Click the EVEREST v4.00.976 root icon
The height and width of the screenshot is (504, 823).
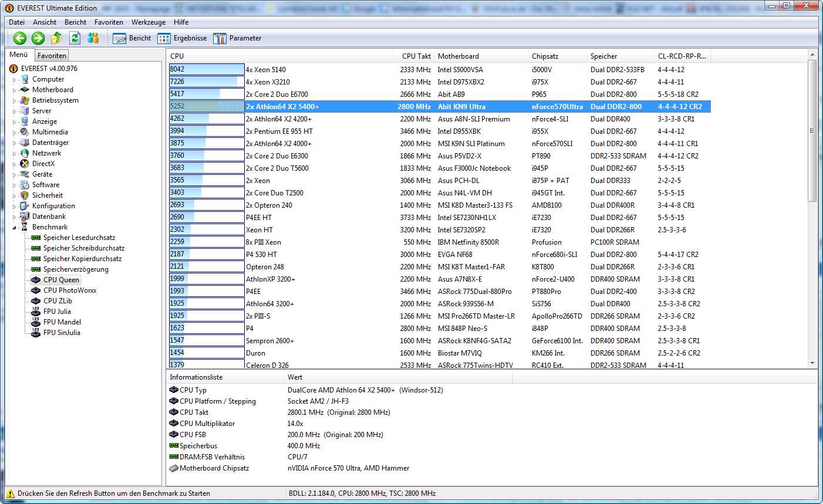pyautogui.click(x=14, y=69)
